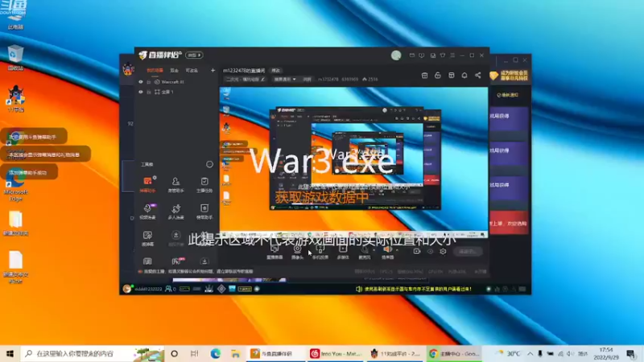The image size is (644, 362).
Task: Switch to the third scene tab
Action: click(192, 71)
